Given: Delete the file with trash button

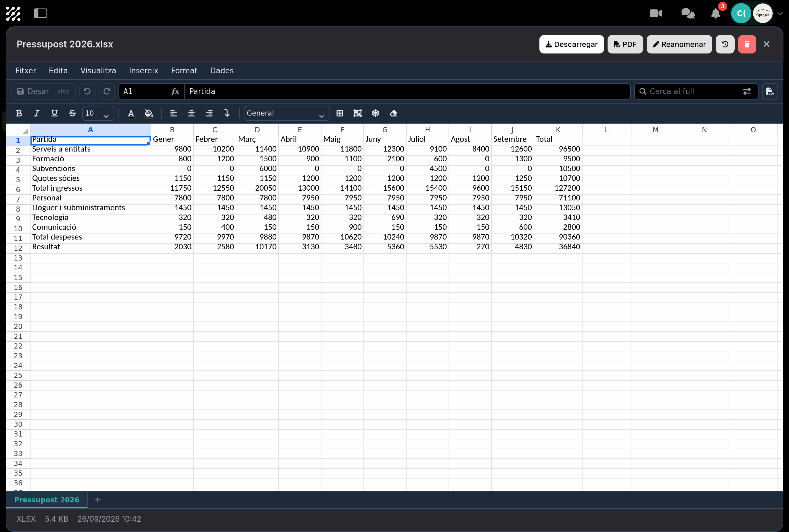Looking at the screenshot, I should (x=747, y=44).
